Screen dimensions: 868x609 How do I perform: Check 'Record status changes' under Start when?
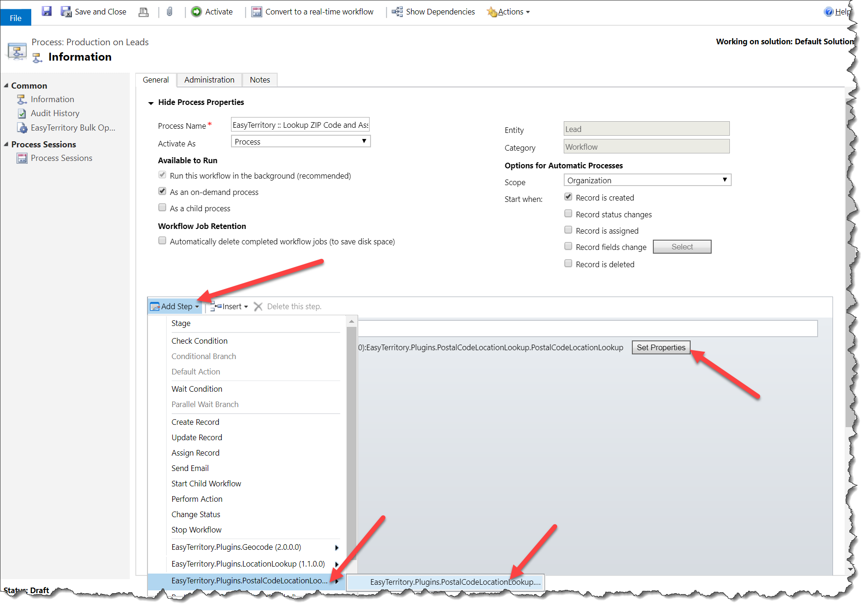(568, 213)
